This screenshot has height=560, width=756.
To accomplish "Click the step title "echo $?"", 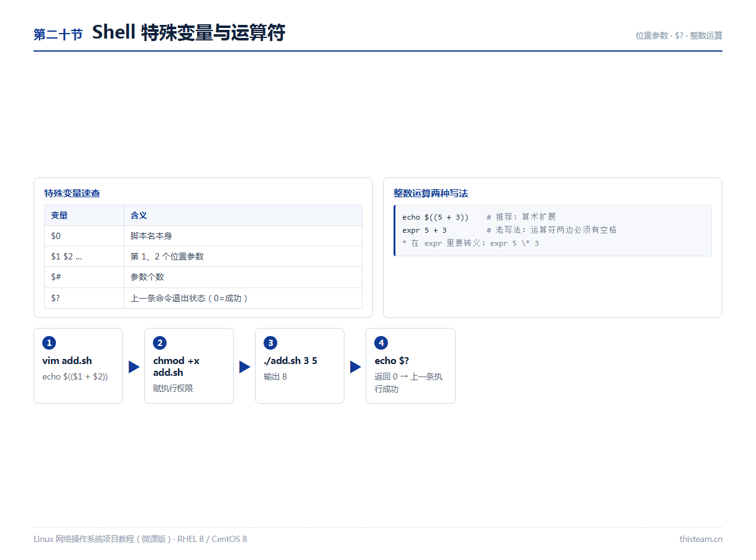I will (392, 361).
